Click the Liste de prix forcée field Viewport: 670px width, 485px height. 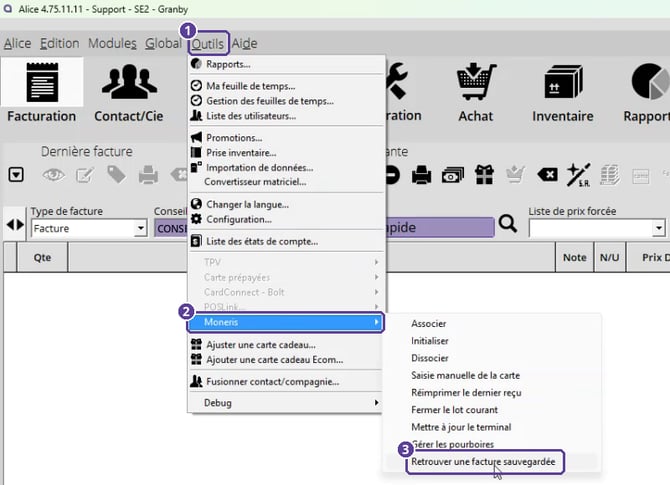597,228
